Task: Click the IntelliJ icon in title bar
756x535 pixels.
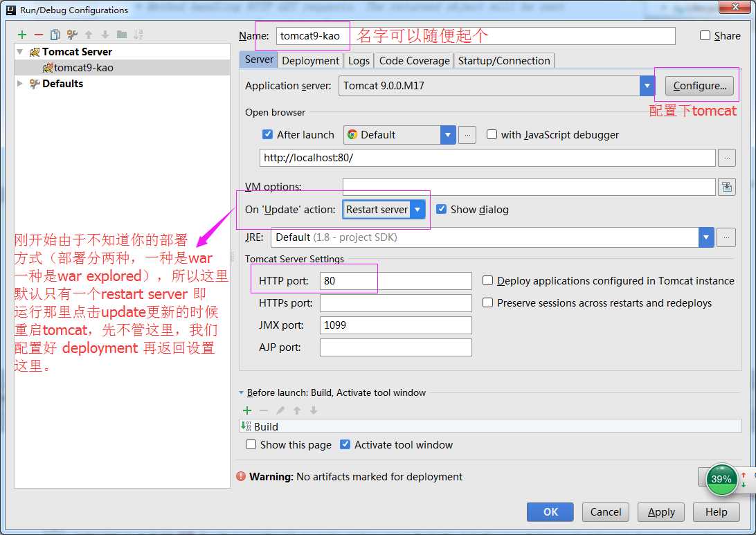Action: coord(10,10)
